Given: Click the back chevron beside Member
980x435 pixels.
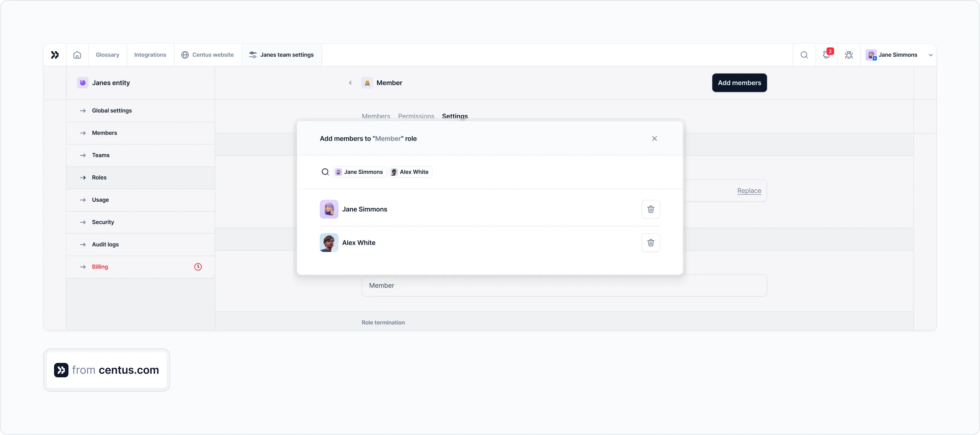Looking at the screenshot, I should point(350,83).
